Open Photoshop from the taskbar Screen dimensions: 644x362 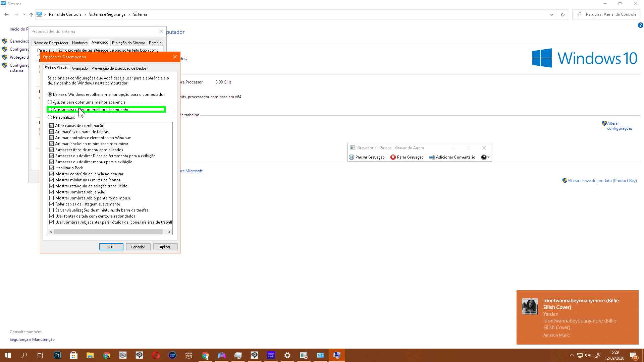pyautogui.click(x=57, y=355)
